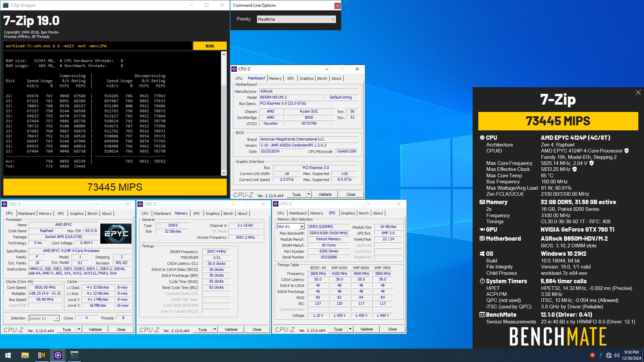This screenshot has height=362, width=644.
Task: Open BenchMate taskbar icon
Action: tap(41, 355)
